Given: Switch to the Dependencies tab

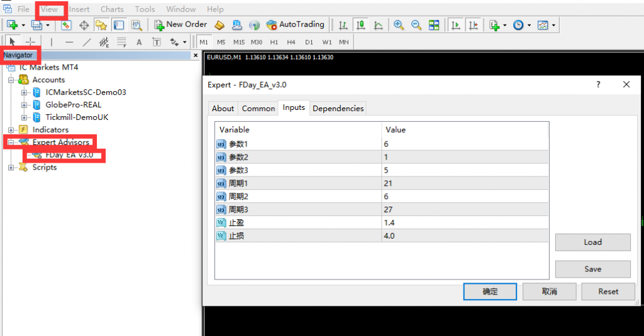Looking at the screenshot, I should coord(338,108).
